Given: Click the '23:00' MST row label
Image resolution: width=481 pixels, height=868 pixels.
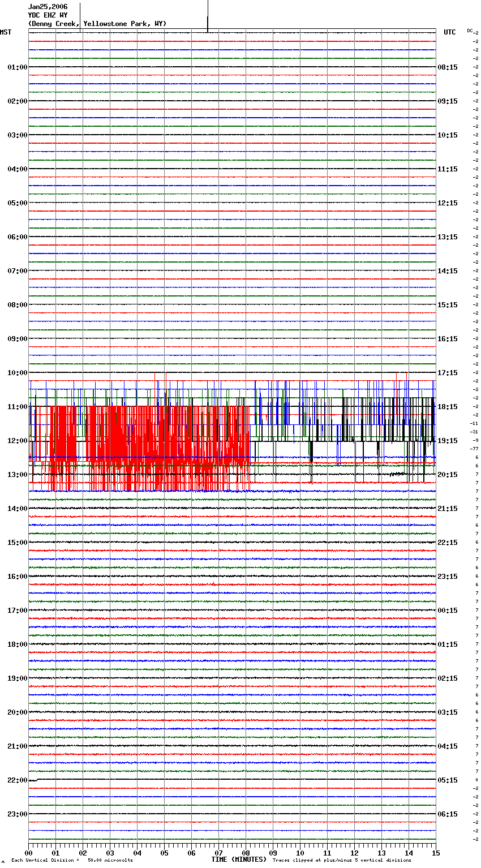Looking at the screenshot, I should click(x=18, y=814).
